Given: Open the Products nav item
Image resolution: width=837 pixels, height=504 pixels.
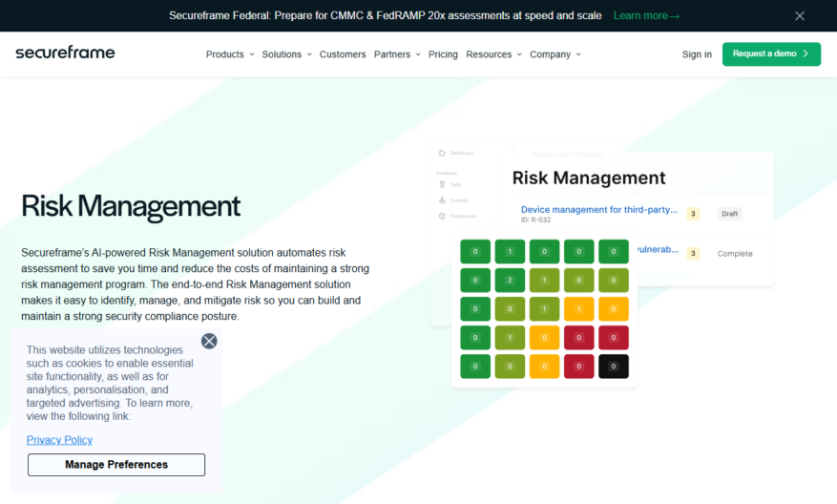Looking at the screenshot, I should point(224,54).
